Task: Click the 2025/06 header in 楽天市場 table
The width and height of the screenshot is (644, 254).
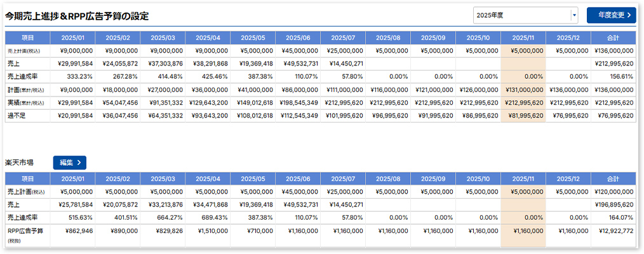Action: tap(298, 178)
